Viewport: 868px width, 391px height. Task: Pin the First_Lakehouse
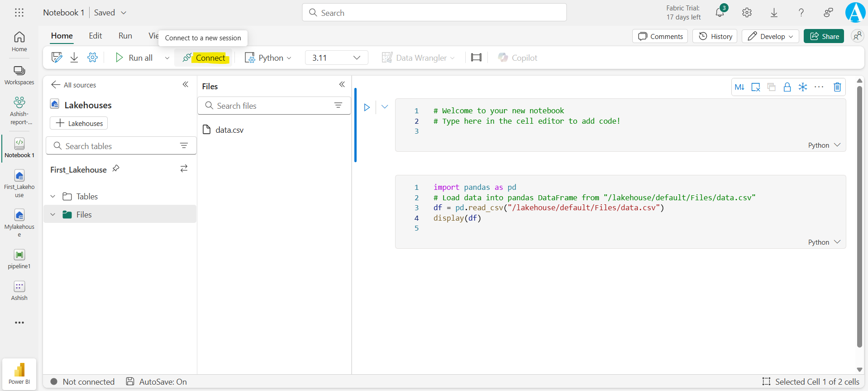click(116, 169)
